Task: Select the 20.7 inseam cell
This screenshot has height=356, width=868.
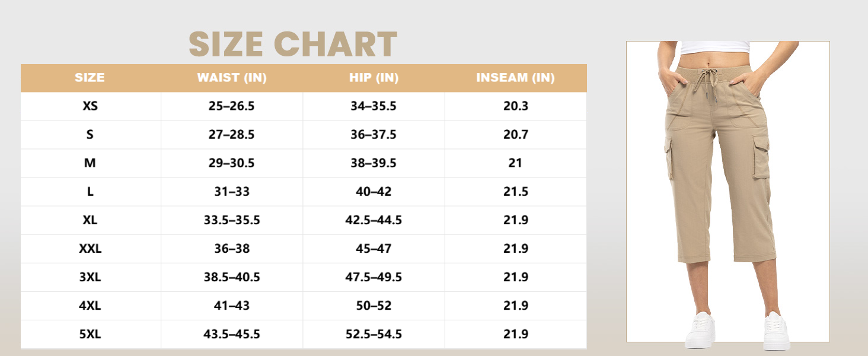Action: [515, 135]
